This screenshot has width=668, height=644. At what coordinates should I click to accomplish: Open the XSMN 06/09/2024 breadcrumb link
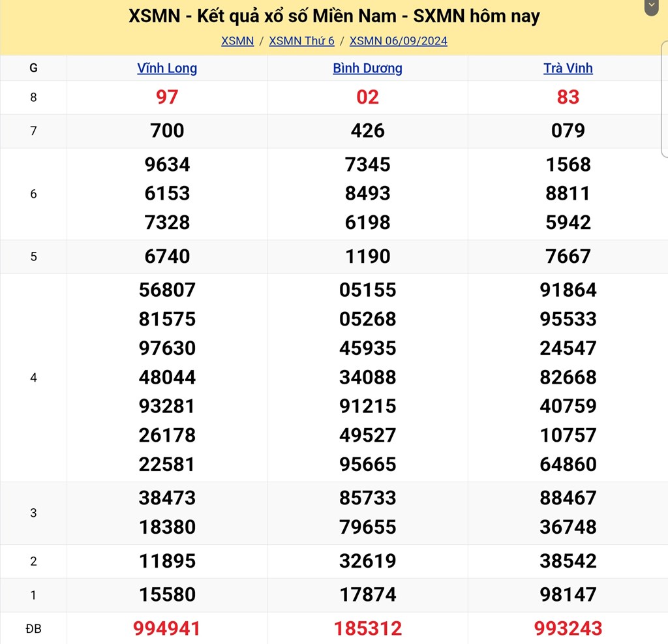click(x=399, y=40)
